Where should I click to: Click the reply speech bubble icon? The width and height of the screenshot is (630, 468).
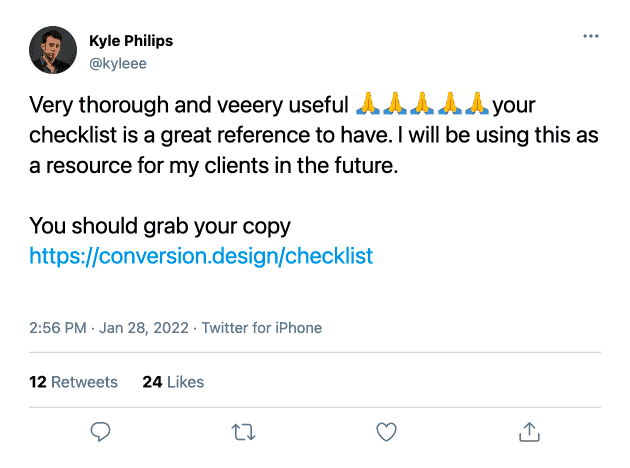coord(100,432)
